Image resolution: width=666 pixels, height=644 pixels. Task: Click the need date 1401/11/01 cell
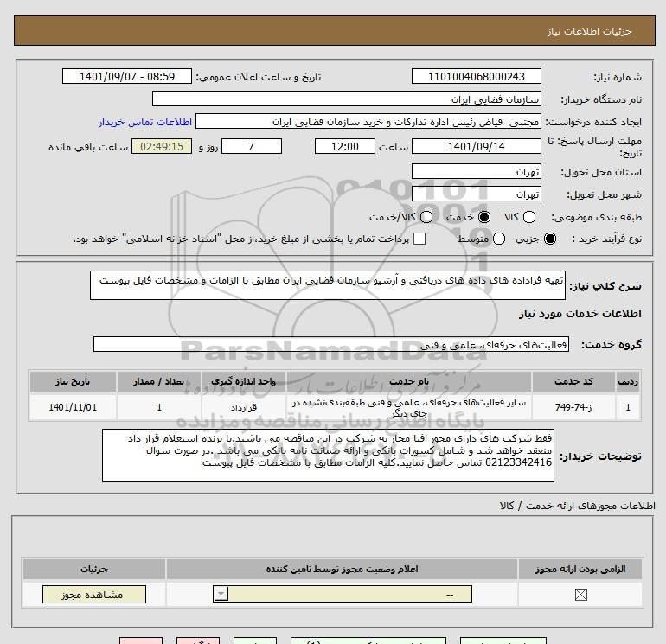[x=73, y=407]
